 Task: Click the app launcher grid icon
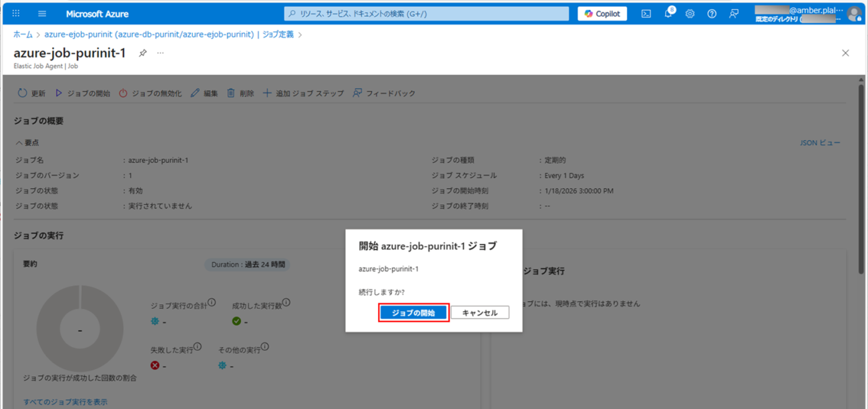coord(16,13)
